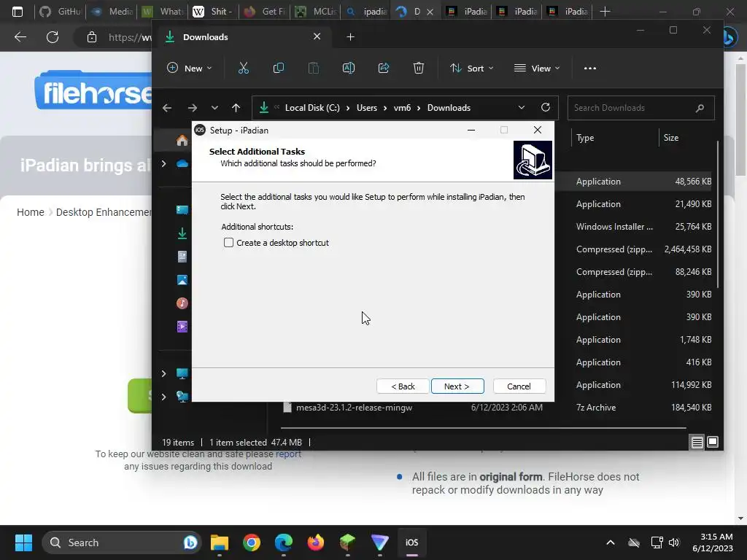Click the Windows Start button
This screenshot has width=747, height=560.
(23, 542)
